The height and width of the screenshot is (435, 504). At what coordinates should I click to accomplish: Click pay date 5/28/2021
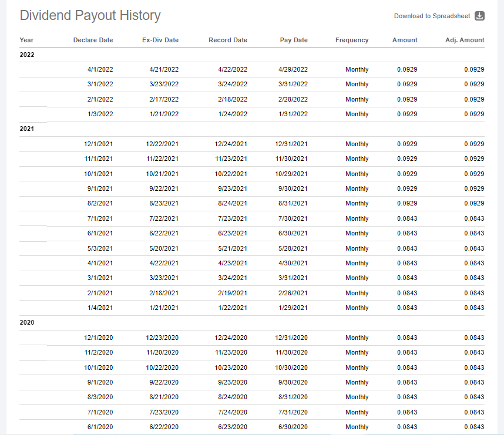tap(293, 248)
